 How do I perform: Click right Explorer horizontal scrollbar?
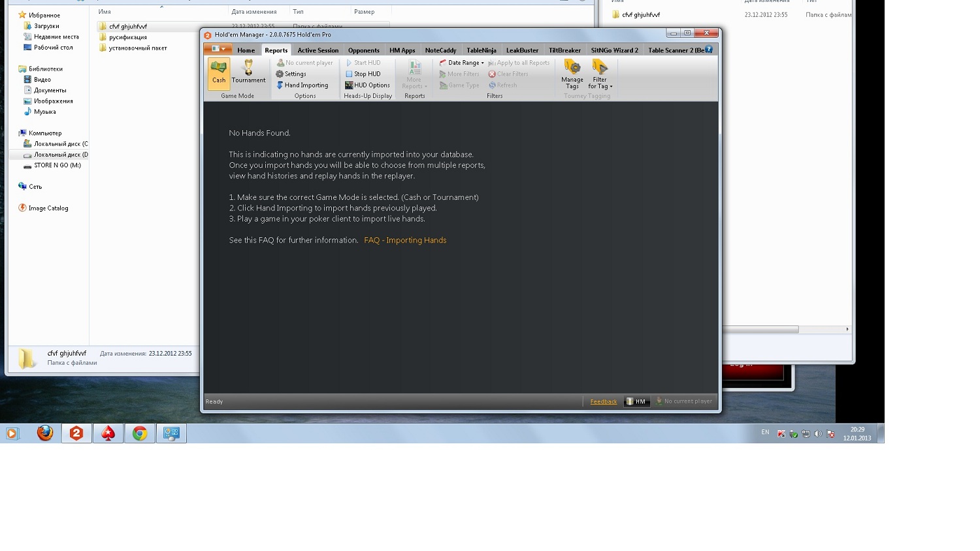tap(761, 329)
